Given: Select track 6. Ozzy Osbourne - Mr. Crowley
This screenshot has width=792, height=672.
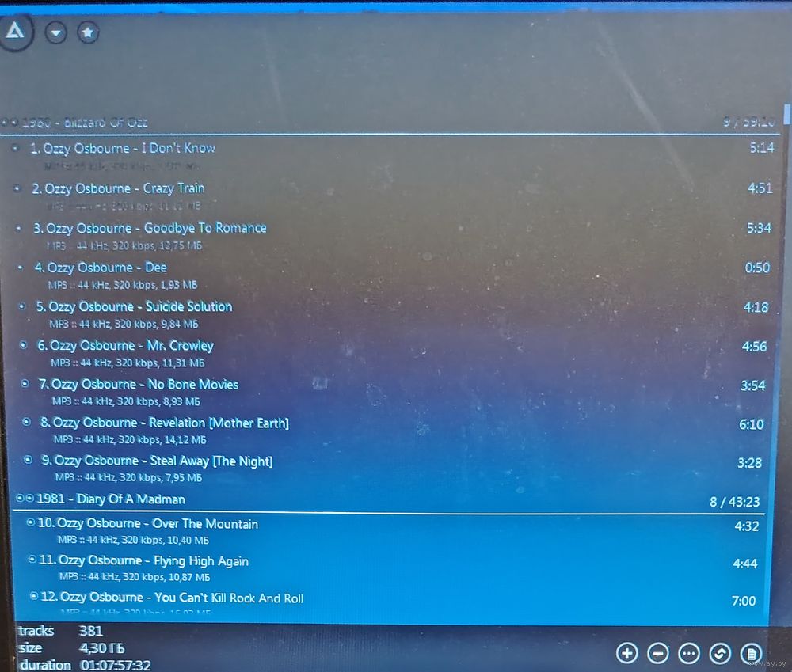Looking at the screenshot, I should pyautogui.click(x=126, y=345).
